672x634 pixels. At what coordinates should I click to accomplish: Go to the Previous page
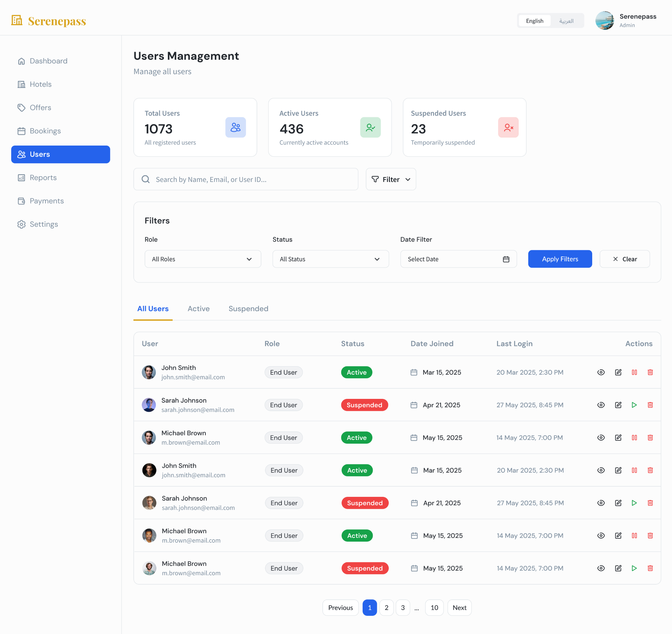tap(341, 608)
